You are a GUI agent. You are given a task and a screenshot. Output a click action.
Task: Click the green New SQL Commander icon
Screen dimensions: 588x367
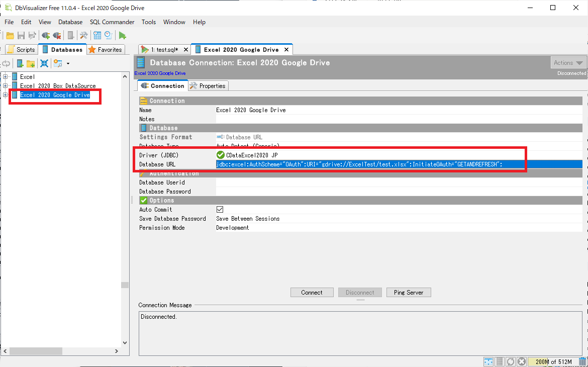(x=122, y=36)
